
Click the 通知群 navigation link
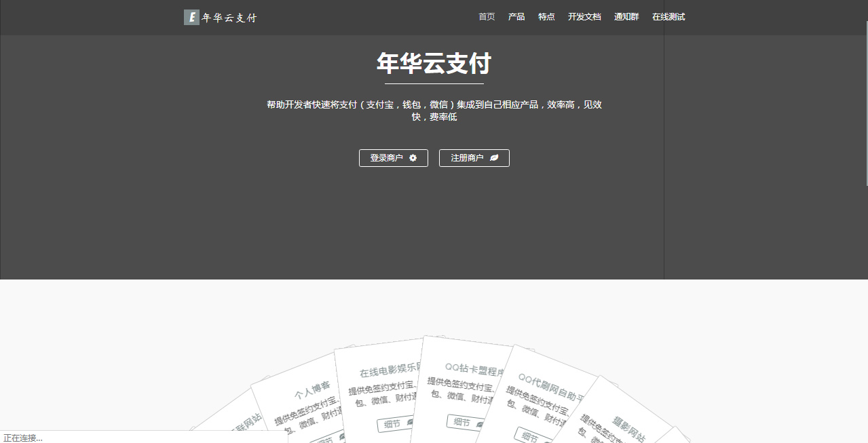pyautogui.click(x=626, y=17)
